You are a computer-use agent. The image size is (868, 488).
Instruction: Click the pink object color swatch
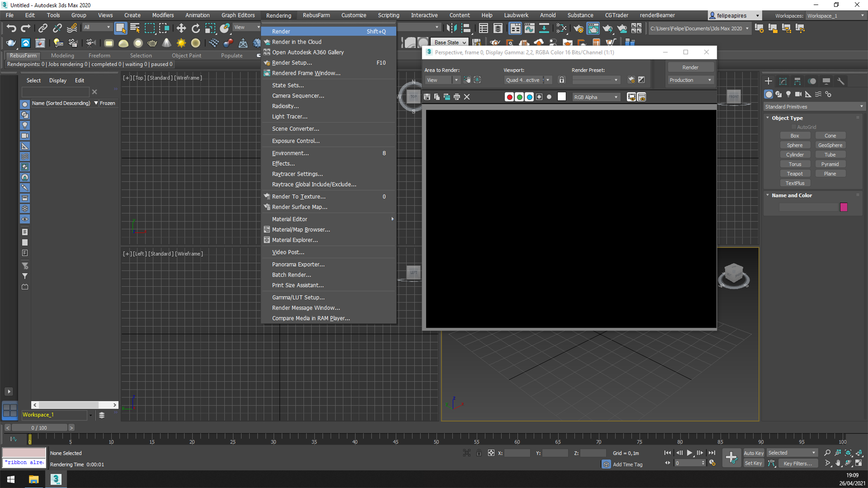coord(844,207)
